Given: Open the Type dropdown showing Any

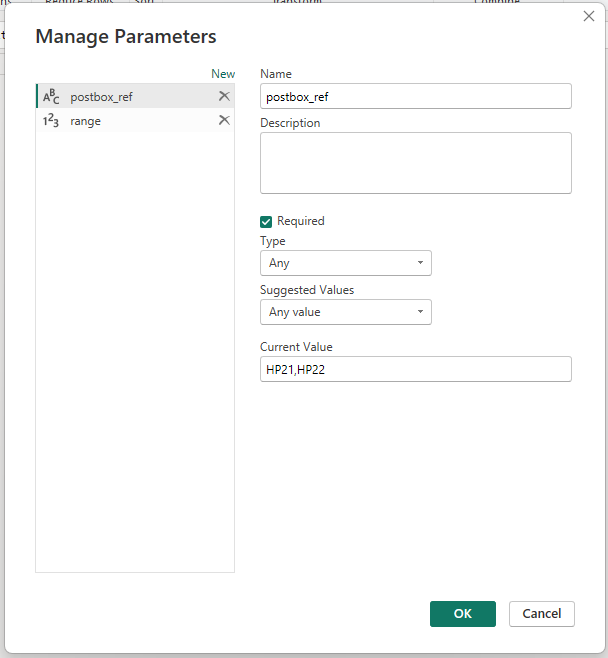Looking at the screenshot, I should [x=345, y=263].
